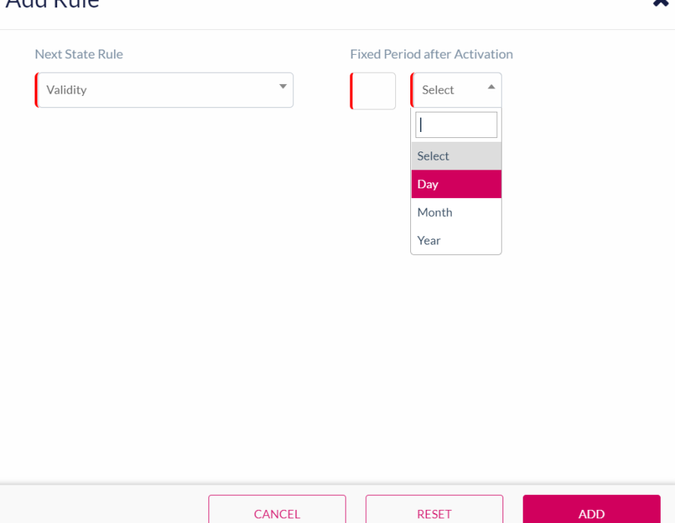Screen dimensions: 675x523
Task: Choose the Select placeholder option
Action: click(x=456, y=156)
